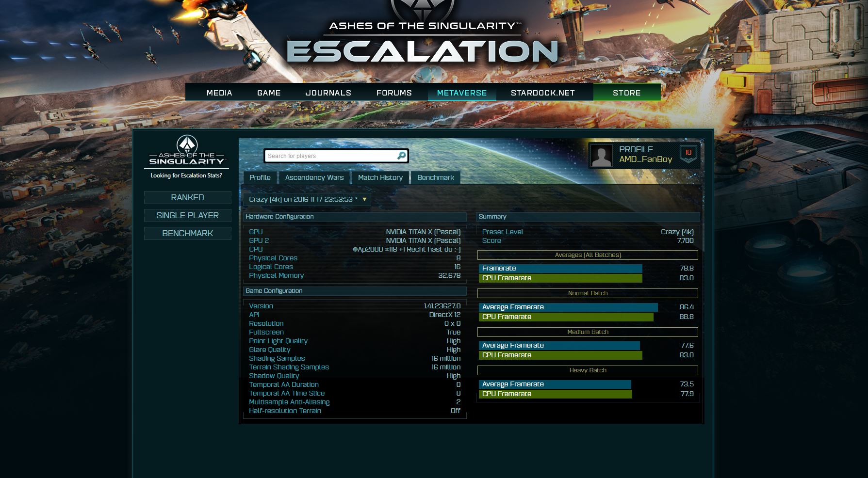Click the BENCHMARK sidebar button
This screenshot has height=478, width=868.
coord(187,233)
